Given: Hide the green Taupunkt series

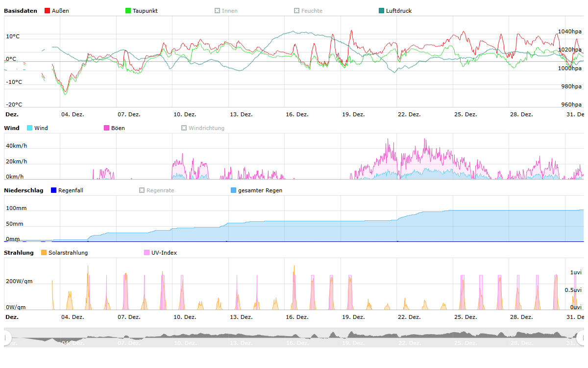Looking at the screenshot, I should click(x=145, y=11).
